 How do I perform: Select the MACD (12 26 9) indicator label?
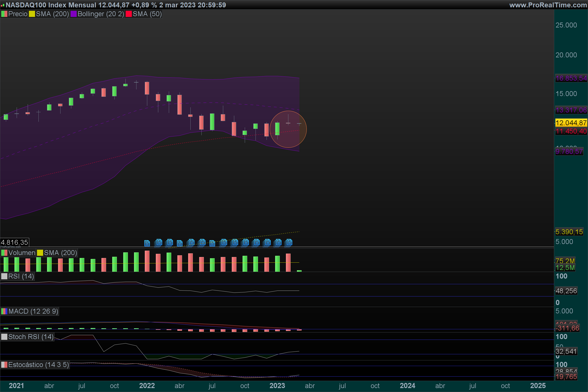point(33,311)
